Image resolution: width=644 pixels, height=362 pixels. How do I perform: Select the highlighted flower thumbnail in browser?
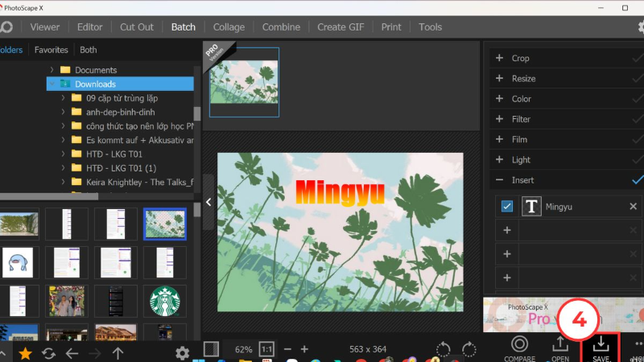click(x=165, y=224)
